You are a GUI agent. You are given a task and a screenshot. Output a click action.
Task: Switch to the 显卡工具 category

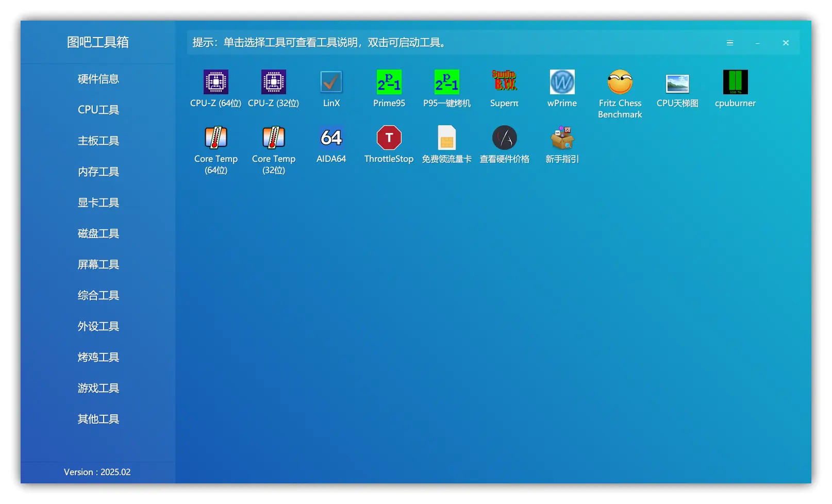[x=98, y=203]
